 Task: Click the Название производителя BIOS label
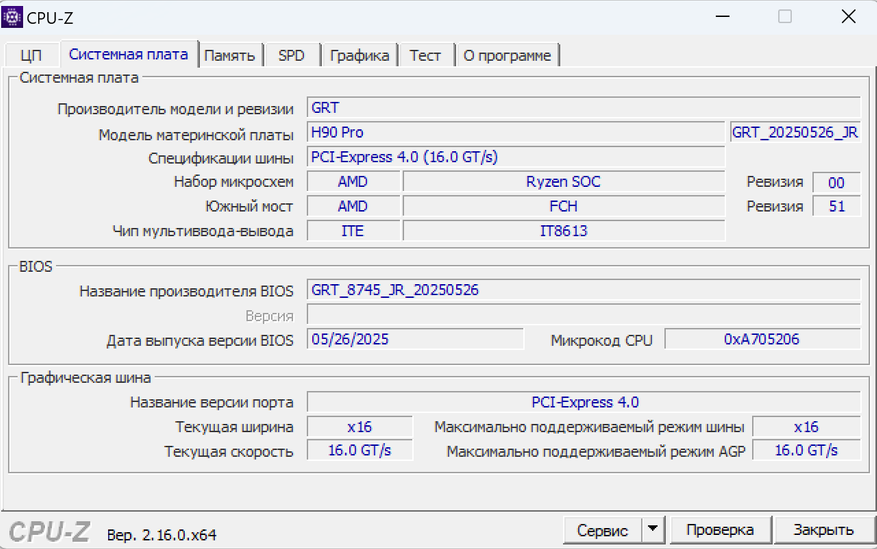click(186, 291)
